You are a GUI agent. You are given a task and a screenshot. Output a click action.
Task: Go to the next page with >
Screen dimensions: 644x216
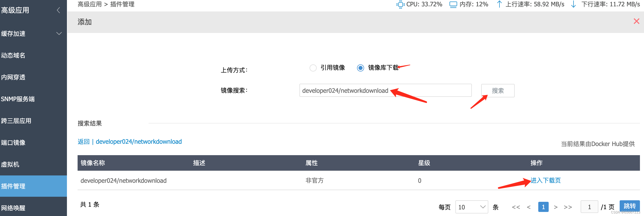pyautogui.click(x=556, y=207)
